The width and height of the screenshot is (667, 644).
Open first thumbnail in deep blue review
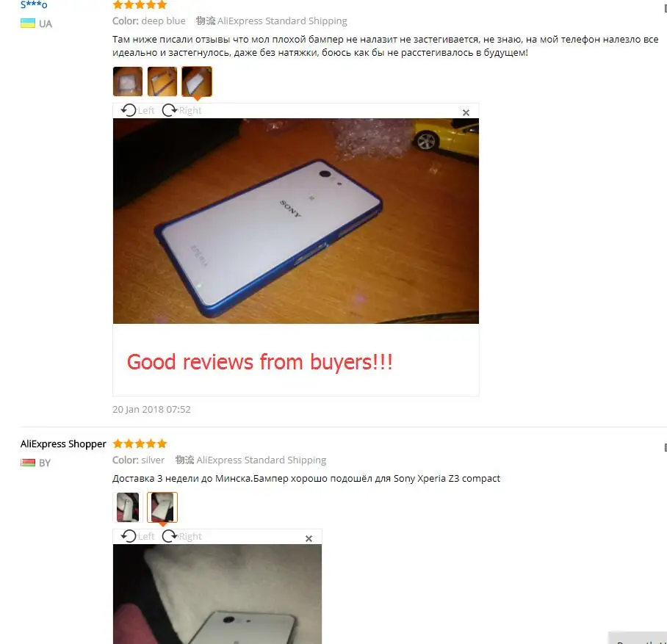tap(128, 82)
